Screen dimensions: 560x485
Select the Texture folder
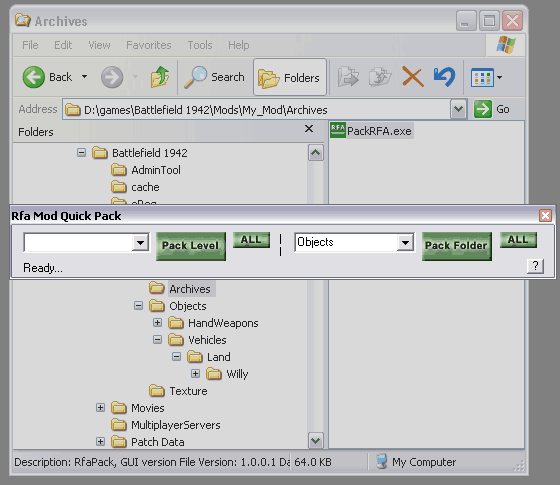178,391
